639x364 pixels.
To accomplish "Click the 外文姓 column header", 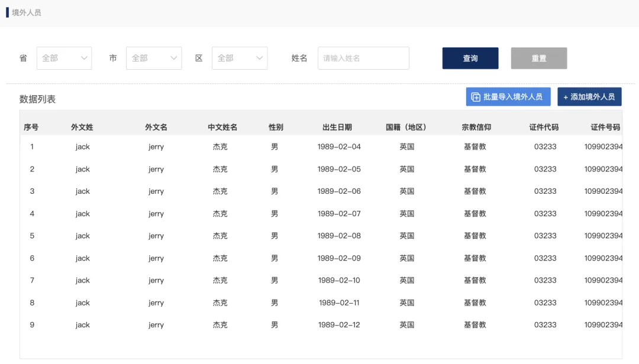I will pos(82,128).
